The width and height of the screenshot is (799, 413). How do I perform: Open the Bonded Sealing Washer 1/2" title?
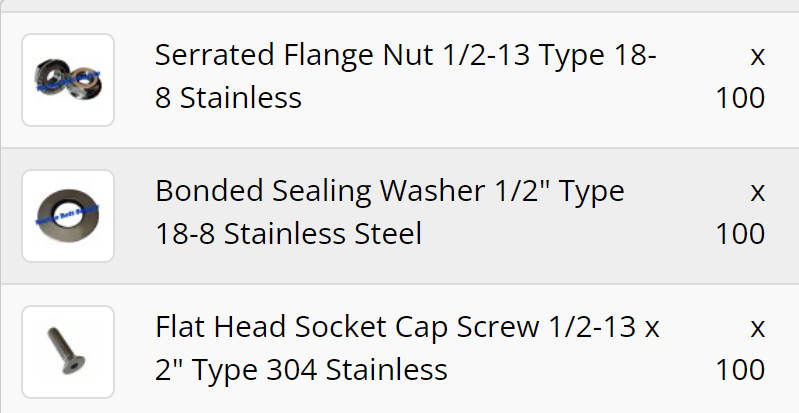[x=389, y=191]
